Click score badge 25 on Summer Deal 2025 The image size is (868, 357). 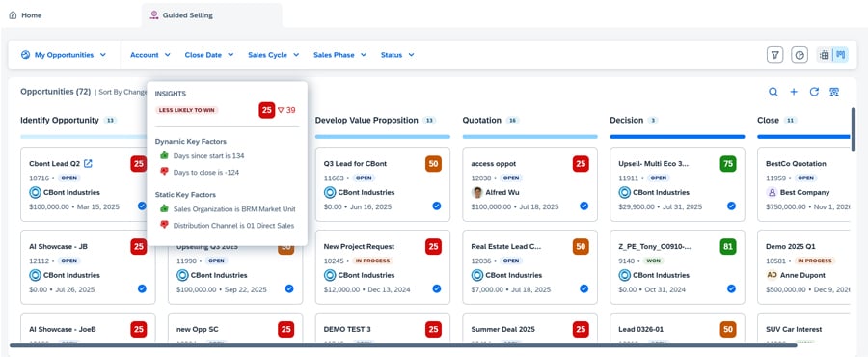pos(581,329)
